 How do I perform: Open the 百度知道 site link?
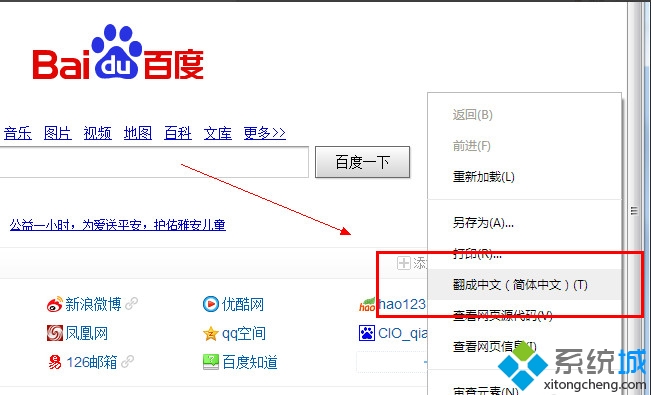click(250, 362)
